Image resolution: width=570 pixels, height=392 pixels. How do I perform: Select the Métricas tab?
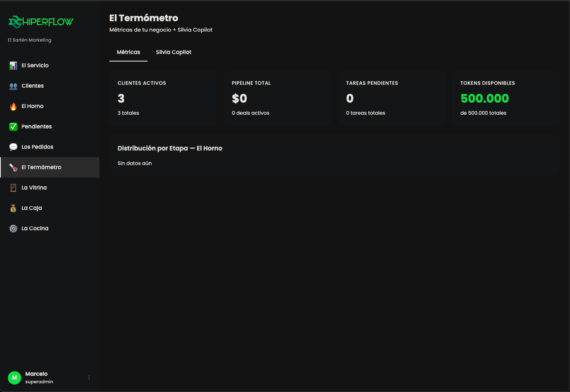pyautogui.click(x=128, y=52)
